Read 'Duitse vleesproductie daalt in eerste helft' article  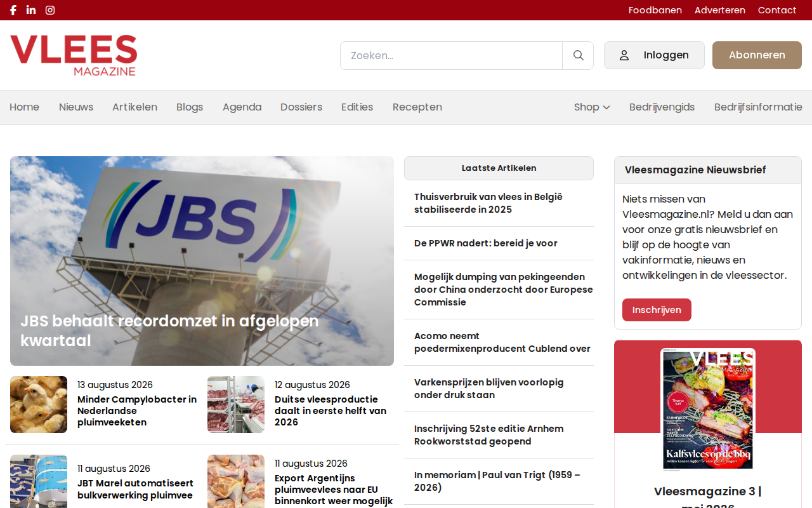tap(331, 411)
